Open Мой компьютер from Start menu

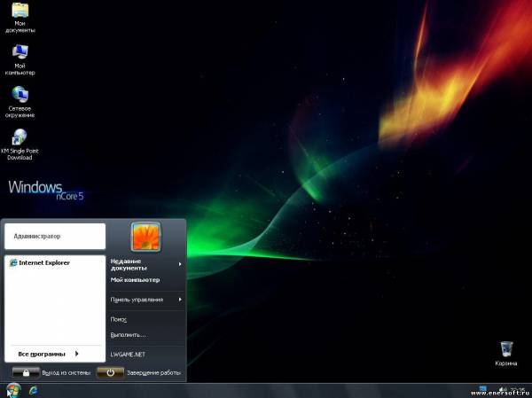146,280
